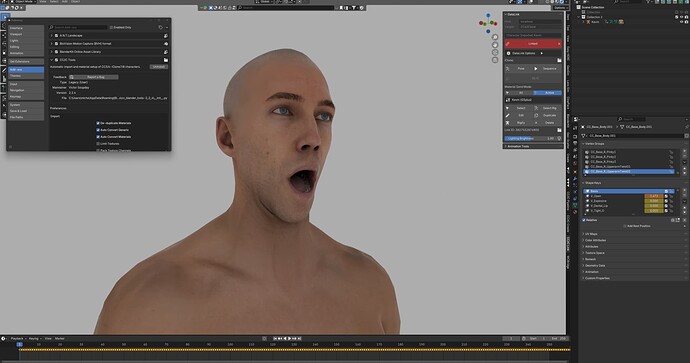Open the Object Data green triangle tab

coord(575,205)
